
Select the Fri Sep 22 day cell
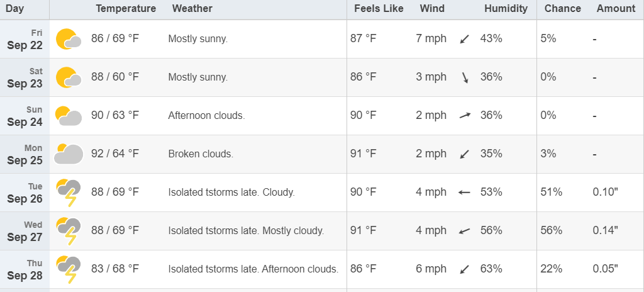(x=25, y=39)
